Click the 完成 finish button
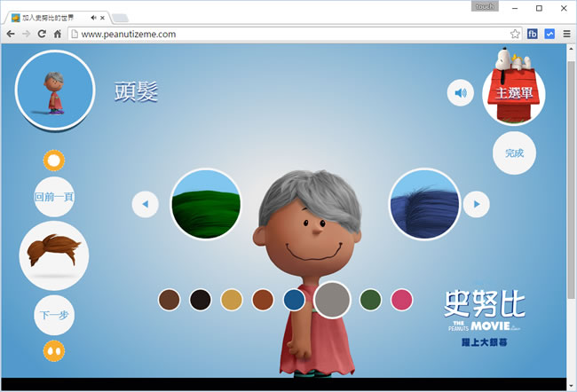This screenshot has width=577, height=392. [x=514, y=153]
